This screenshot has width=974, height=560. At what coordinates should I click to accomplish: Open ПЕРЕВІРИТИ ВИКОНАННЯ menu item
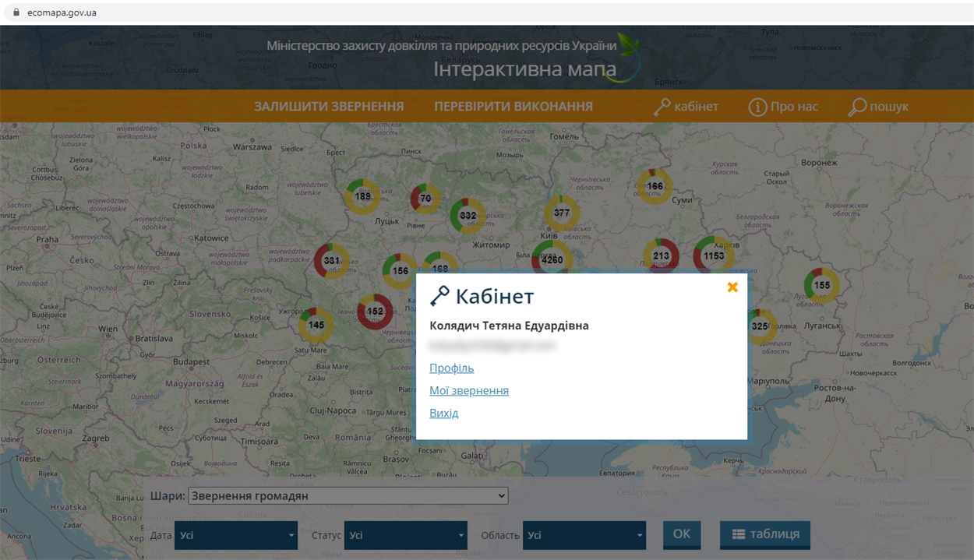pos(513,107)
